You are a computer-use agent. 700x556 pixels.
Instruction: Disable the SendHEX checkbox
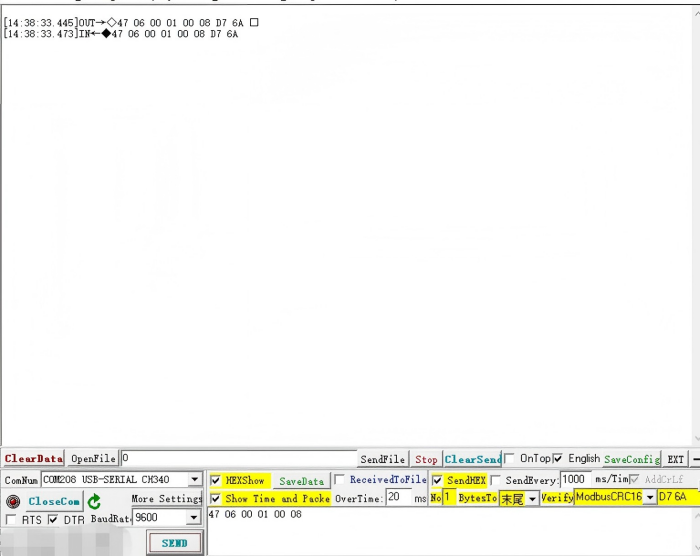tap(437, 480)
